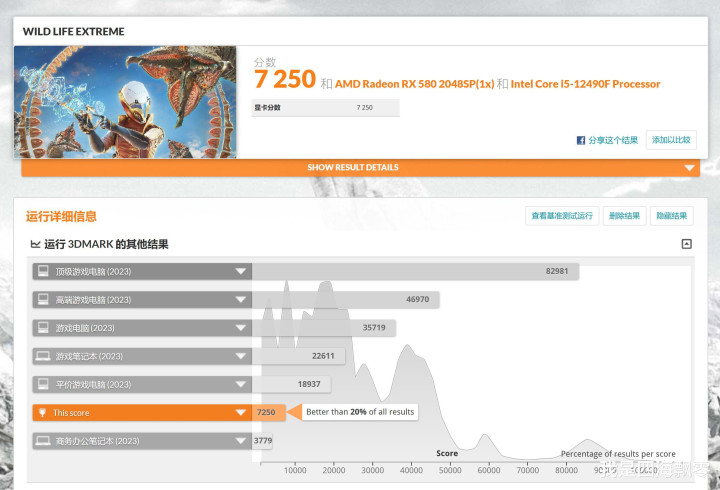Image resolution: width=720 pixels, height=490 pixels.
Task: Click the 3779 score bar value
Action: [x=263, y=441]
